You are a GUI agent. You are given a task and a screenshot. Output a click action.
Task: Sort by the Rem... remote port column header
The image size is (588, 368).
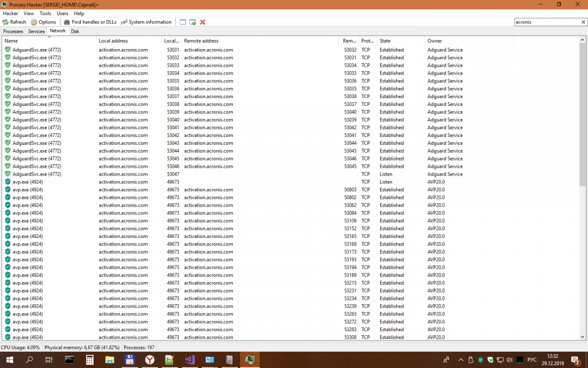(349, 41)
